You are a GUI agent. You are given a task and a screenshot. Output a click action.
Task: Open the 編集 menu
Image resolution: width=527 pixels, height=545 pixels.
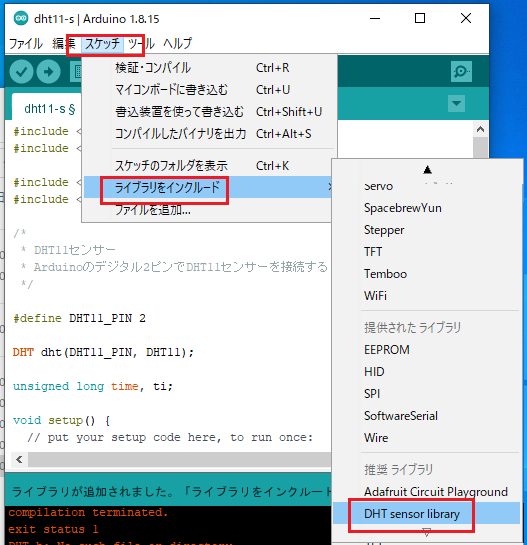click(x=64, y=44)
